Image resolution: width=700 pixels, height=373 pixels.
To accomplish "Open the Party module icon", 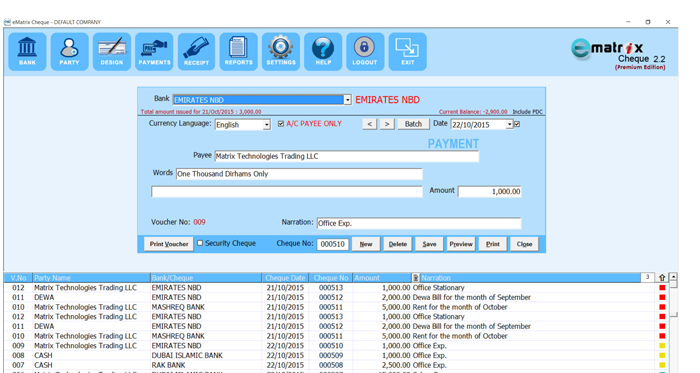I will point(69,52).
